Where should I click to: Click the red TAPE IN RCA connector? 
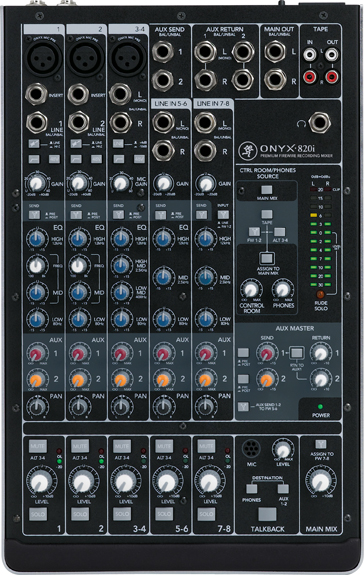pos(309,77)
